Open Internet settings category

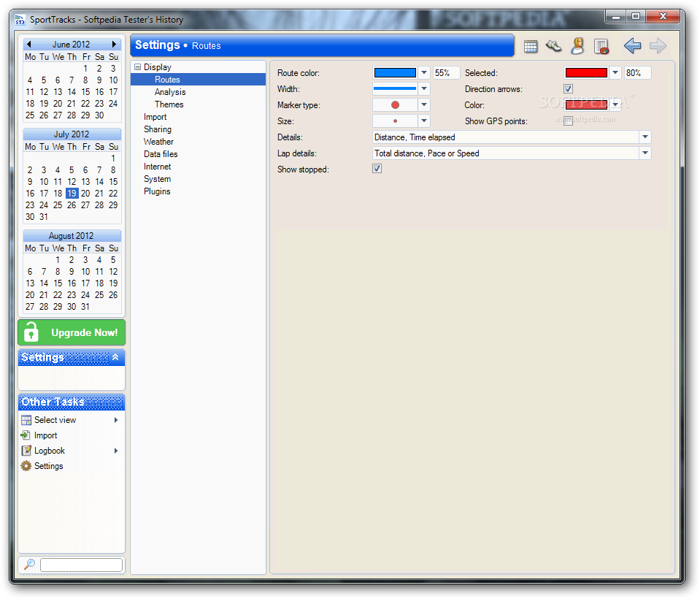click(x=157, y=167)
